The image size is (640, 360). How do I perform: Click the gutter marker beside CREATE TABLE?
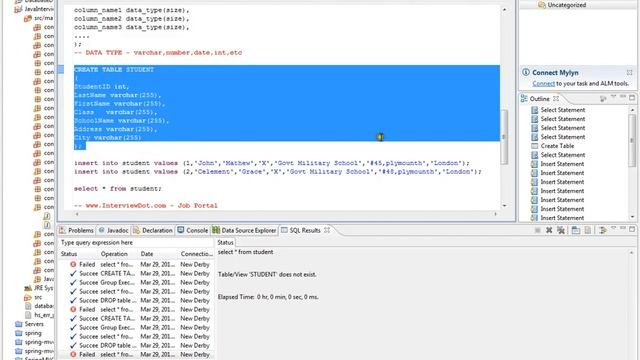click(61, 69)
